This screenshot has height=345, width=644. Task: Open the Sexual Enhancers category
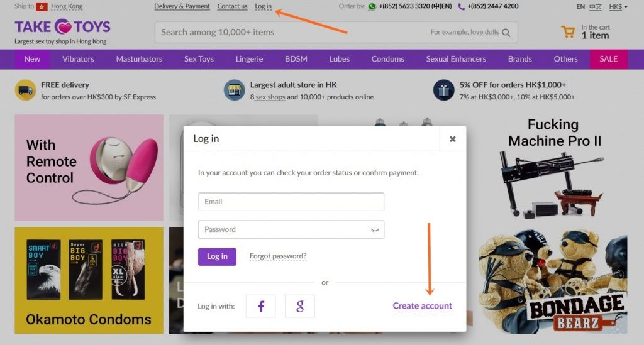[x=456, y=59]
